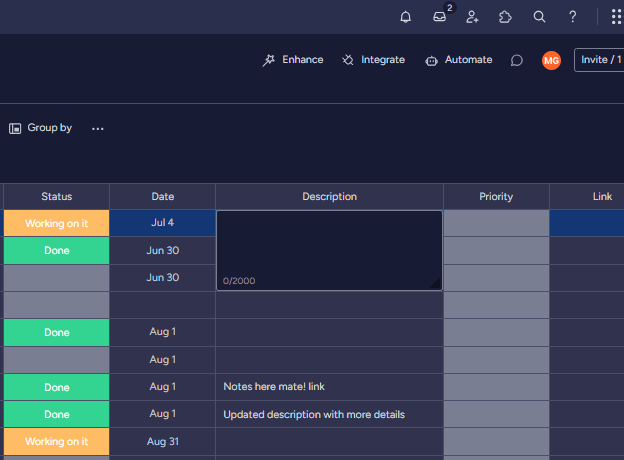The height and width of the screenshot is (460, 624).
Task: Open the apps puzzle-piece icon
Action: click(x=505, y=17)
